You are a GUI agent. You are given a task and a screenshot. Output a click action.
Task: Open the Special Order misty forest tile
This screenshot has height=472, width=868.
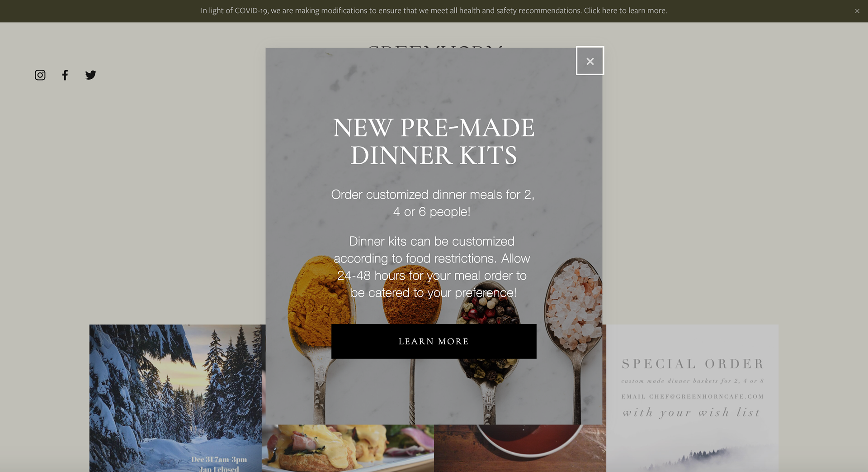692,398
